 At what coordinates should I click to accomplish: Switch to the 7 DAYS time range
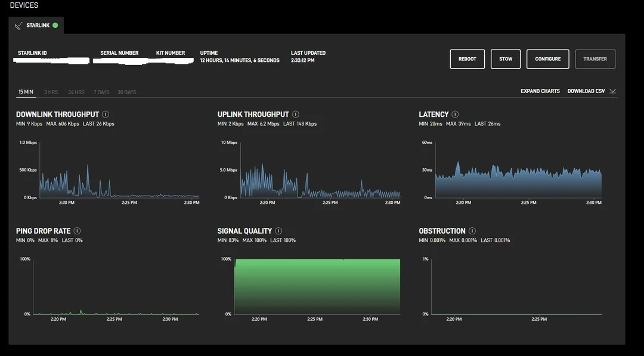(101, 92)
